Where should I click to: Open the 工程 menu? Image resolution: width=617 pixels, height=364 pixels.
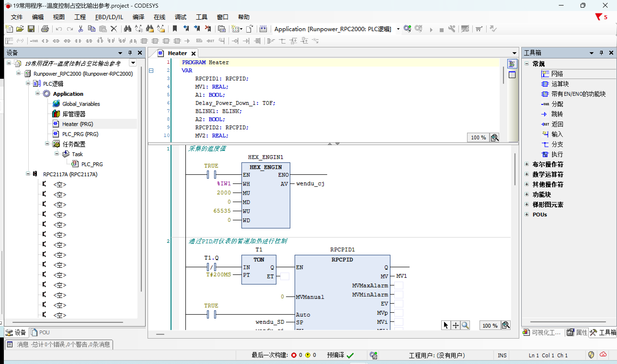(80, 17)
